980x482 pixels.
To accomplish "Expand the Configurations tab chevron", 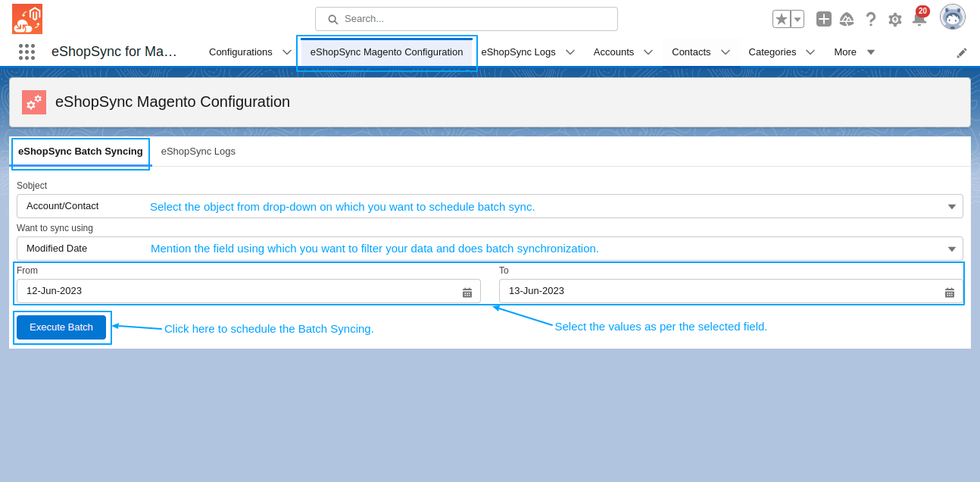I will 287,52.
